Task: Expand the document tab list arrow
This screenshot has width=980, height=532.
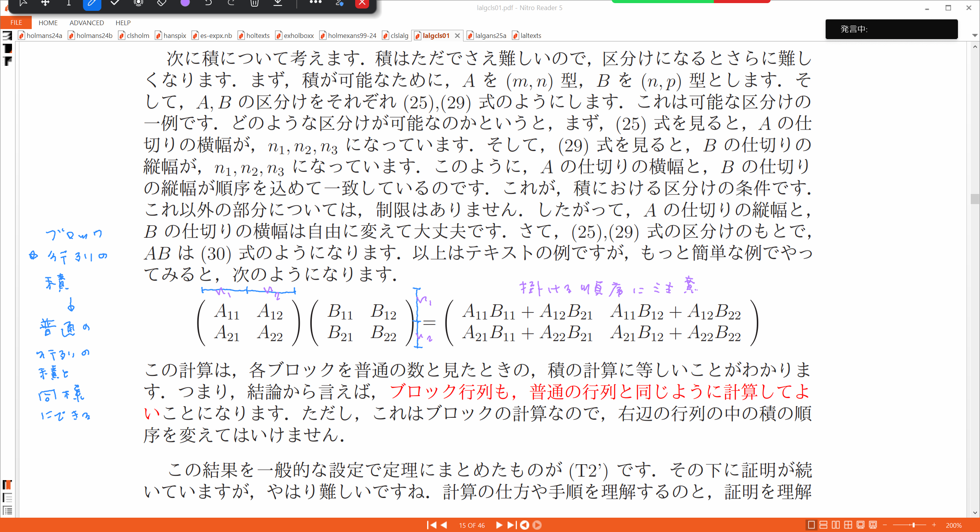Action: [975, 35]
